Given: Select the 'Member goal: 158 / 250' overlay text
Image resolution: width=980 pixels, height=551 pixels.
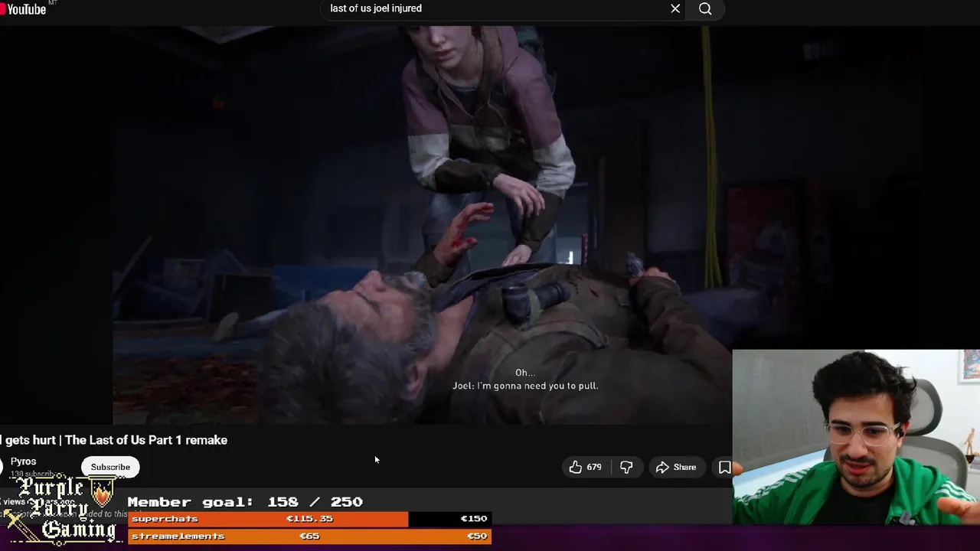Looking at the screenshot, I should (x=245, y=502).
